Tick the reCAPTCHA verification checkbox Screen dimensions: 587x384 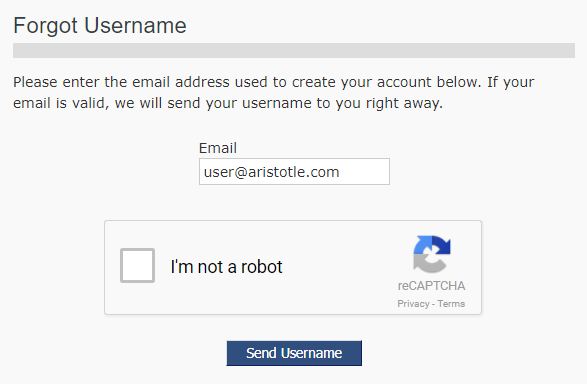(x=137, y=265)
